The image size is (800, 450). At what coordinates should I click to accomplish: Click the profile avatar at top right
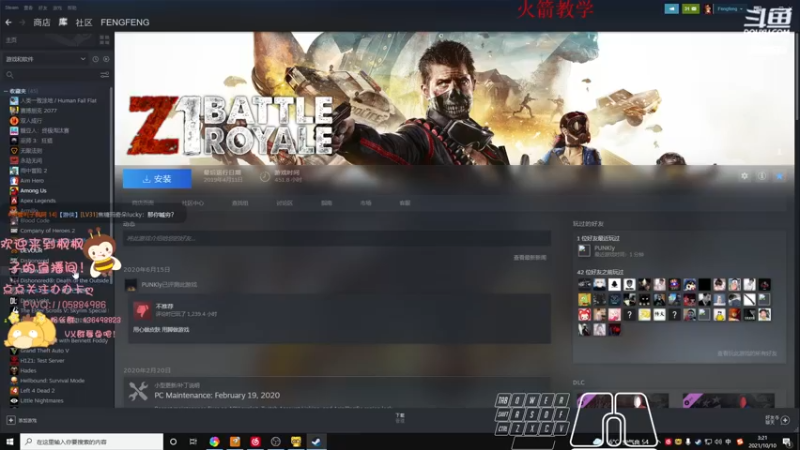tap(708, 9)
